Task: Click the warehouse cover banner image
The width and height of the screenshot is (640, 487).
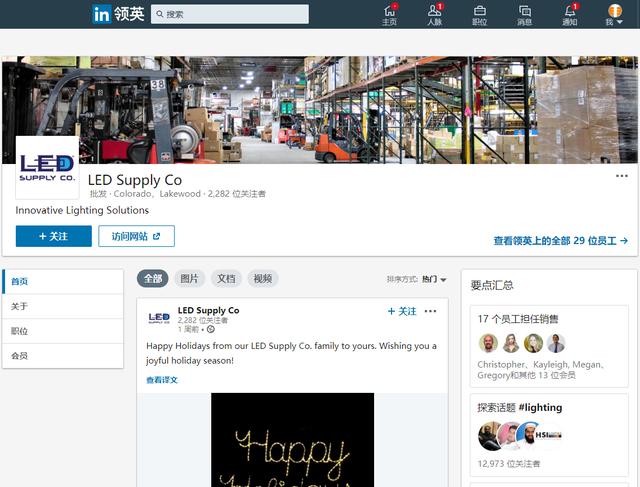Action: (x=320, y=110)
